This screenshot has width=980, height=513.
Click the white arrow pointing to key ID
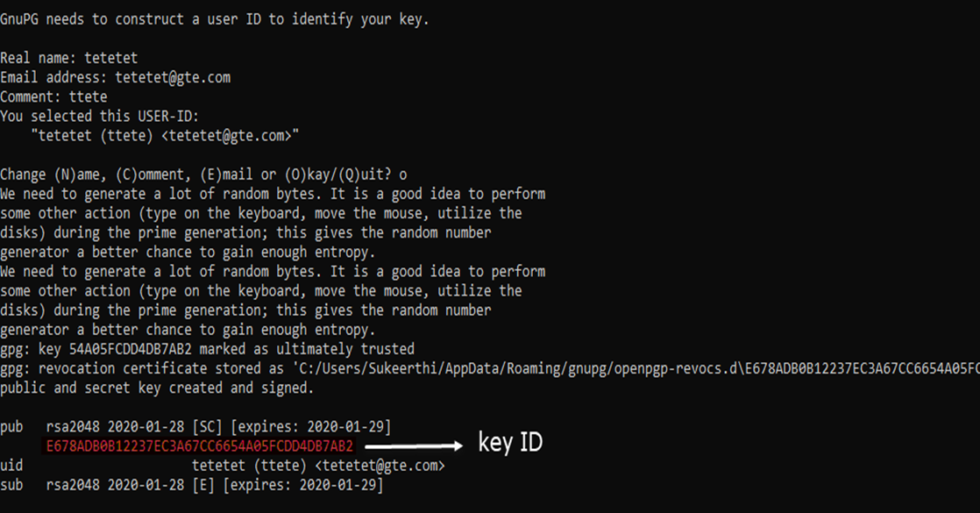point(412,445)
